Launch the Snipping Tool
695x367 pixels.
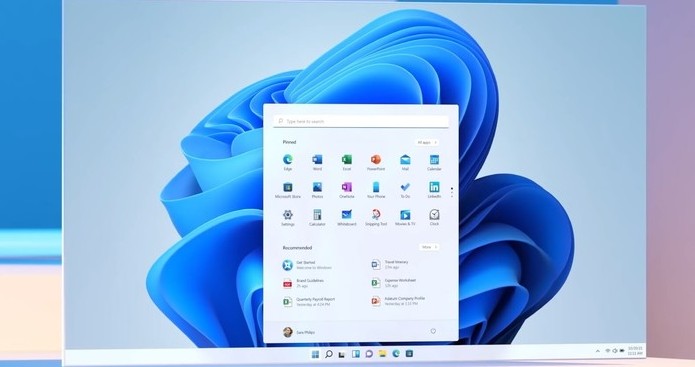click(x=376, y=218)
